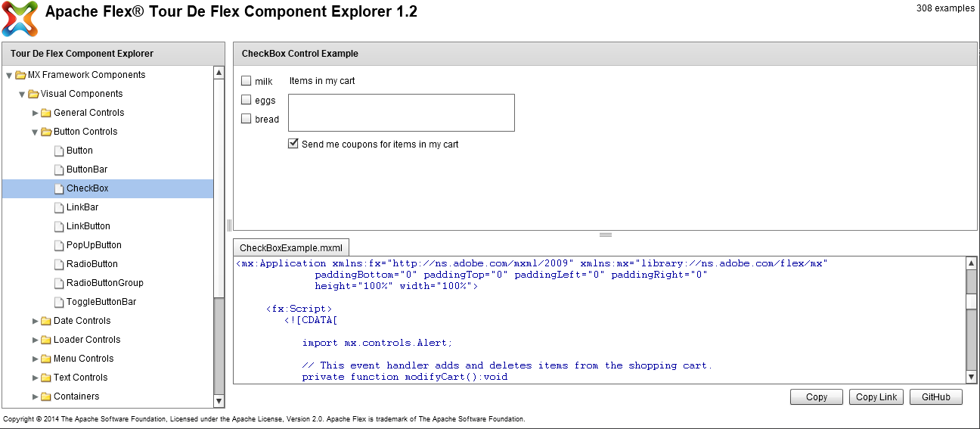The height and width of the screenshot is (429, 980).
Task: Open the ToggleButtonBar tree item
Action: pos(101,302)
